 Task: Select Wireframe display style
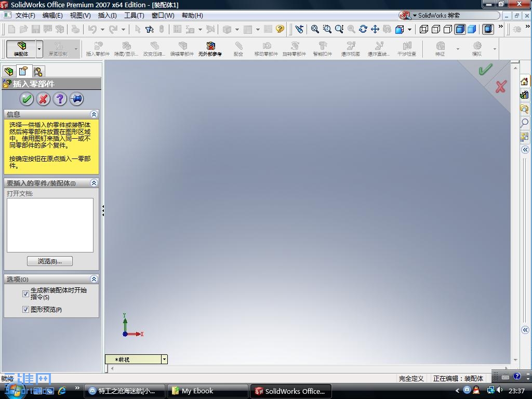click(x=424, y=29)
